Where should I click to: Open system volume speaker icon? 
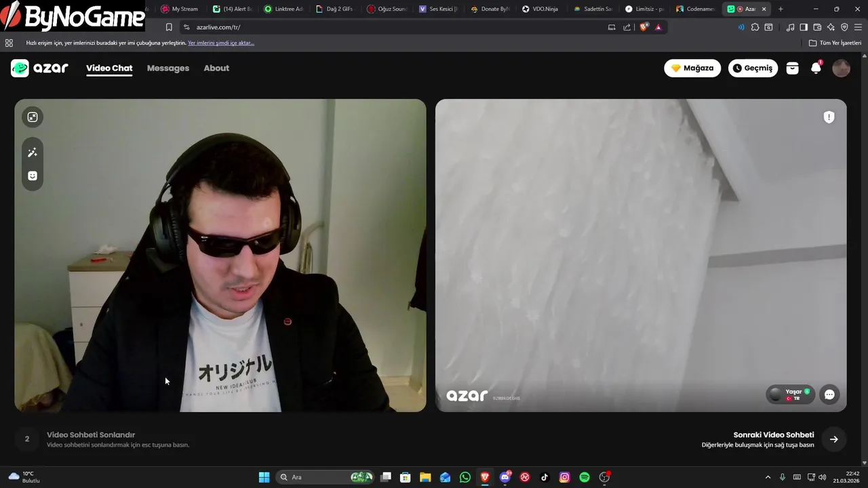[x=823, y=477]
